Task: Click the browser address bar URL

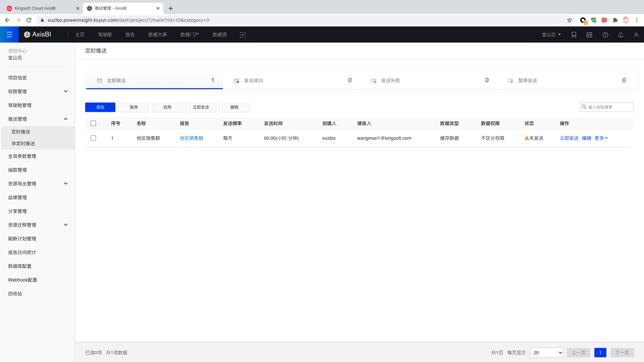Action: 128,20
